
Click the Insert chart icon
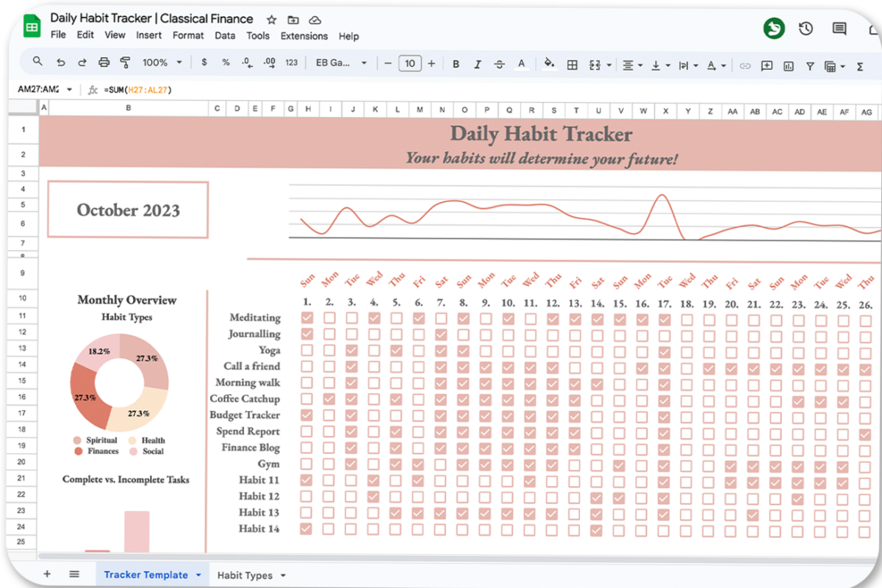click(787, 66)
